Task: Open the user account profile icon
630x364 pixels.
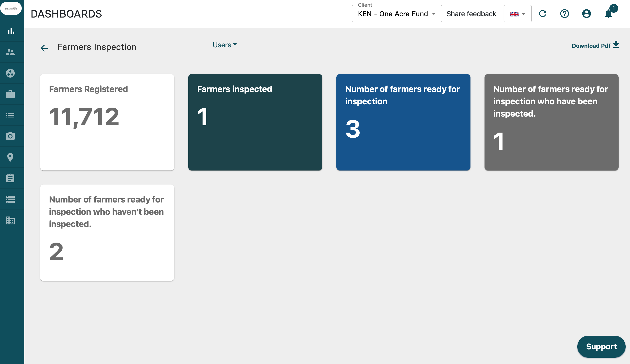Action: pyautogui.click(x=586, y=14)
